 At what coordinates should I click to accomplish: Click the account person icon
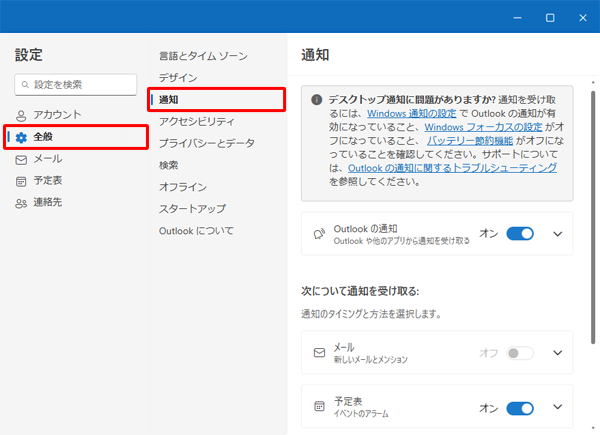pos(21,115)
